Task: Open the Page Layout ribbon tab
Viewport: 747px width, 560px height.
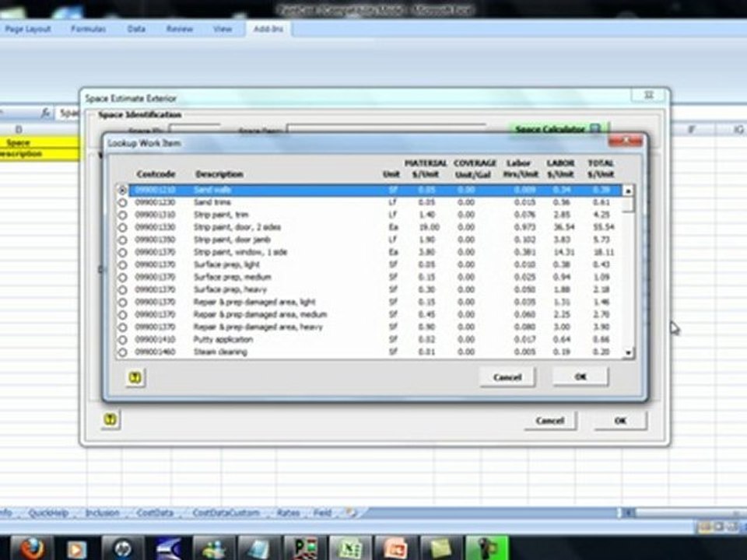Action: click(28, 29)
